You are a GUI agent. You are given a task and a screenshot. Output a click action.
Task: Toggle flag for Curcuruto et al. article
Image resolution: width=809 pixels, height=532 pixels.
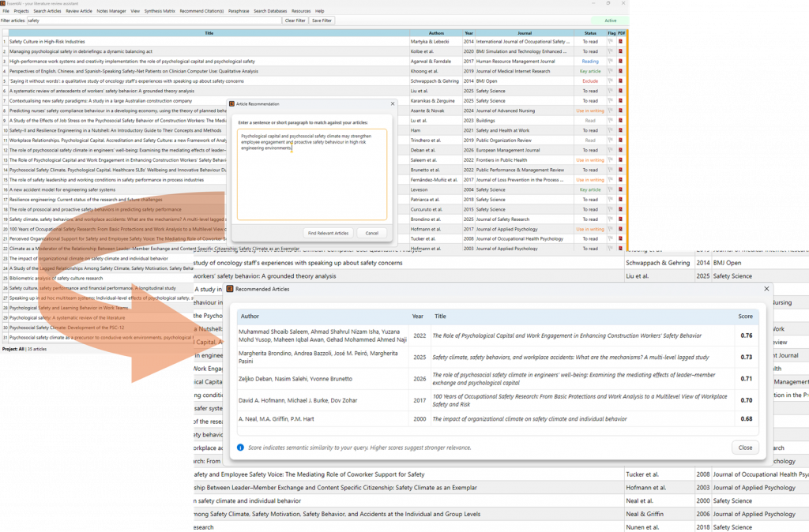pos(611,209)
